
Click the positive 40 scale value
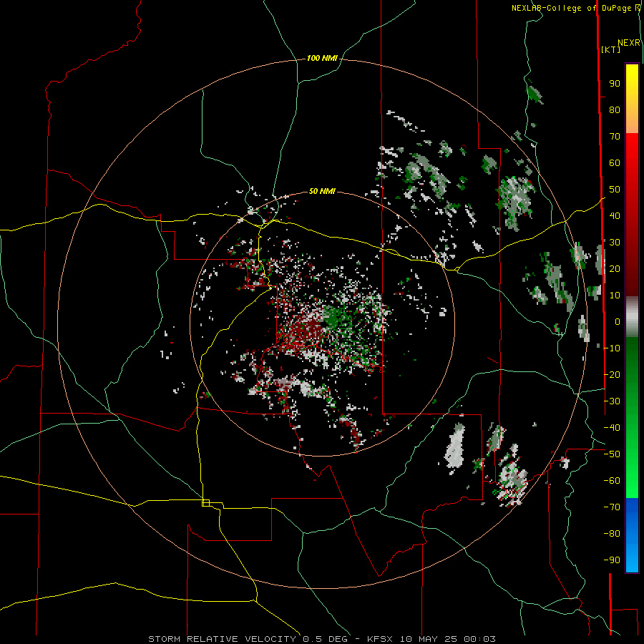pyautogui.click(x=615, y=215)
